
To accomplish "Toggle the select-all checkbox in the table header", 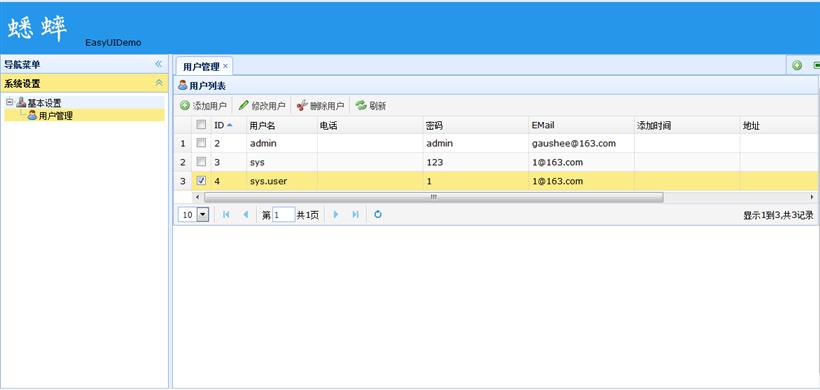I will [201, 125].
